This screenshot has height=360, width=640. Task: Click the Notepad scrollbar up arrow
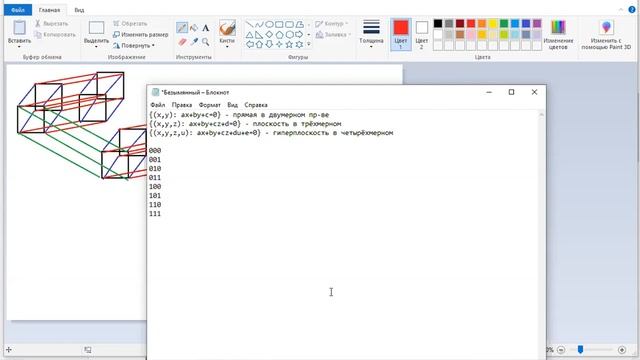pyautogui.click(x=541, y=115)
